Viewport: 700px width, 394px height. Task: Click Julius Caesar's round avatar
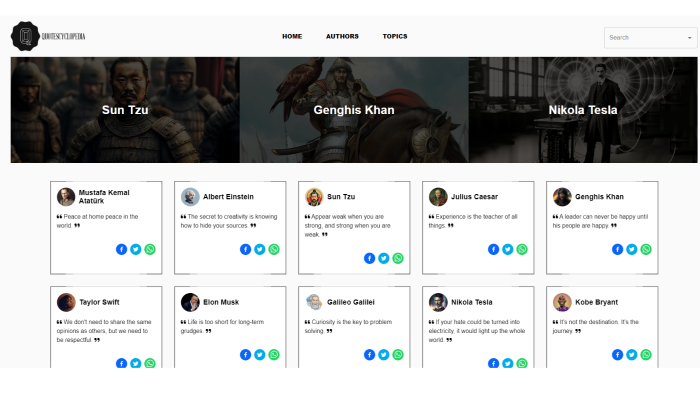pos(438,197)
